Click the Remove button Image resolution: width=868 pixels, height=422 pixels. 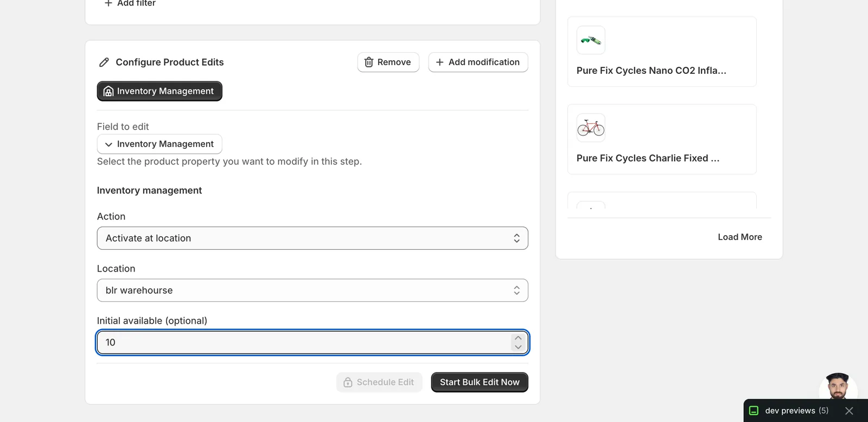(x=388, y=62)
